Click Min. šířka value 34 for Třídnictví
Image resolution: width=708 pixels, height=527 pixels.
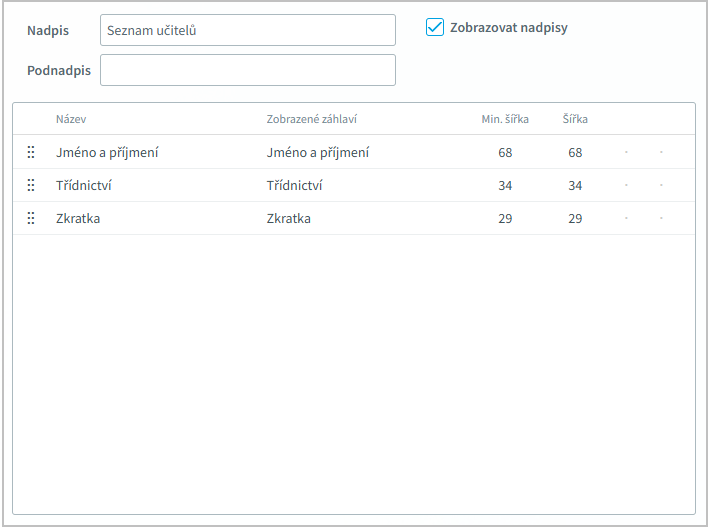[505, 186]
